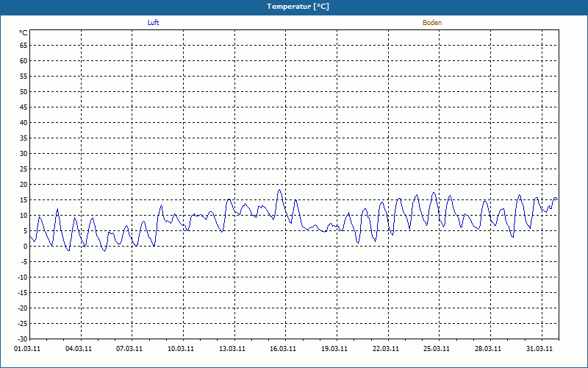The image size is (588, 368).
Task: Click the 07.03.11 date label
Action: [x=129, y=348]
